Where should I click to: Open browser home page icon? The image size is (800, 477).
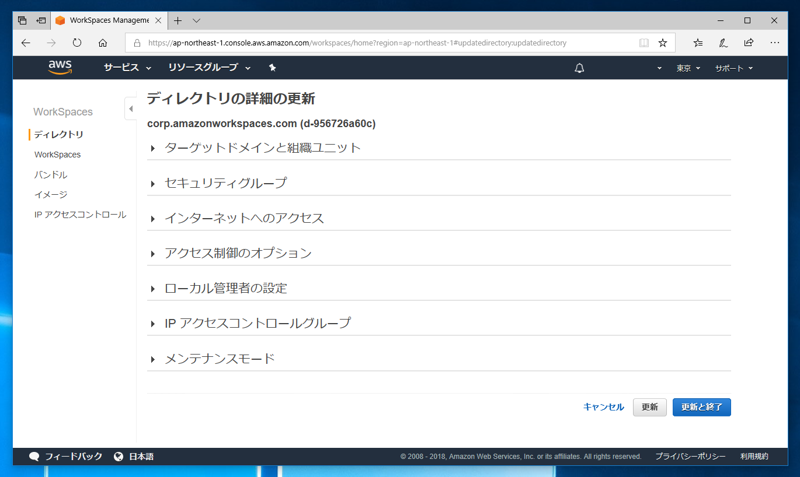(103, 43)
